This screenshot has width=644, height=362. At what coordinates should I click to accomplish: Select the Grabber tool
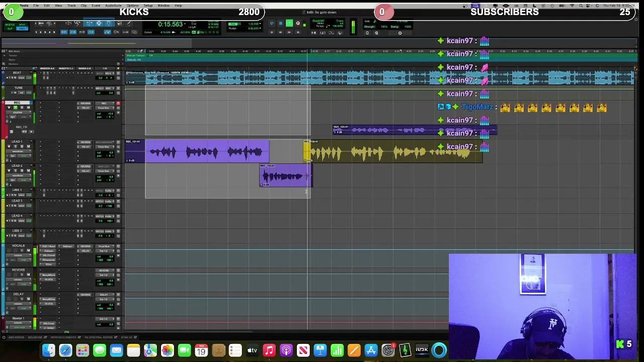109,23
